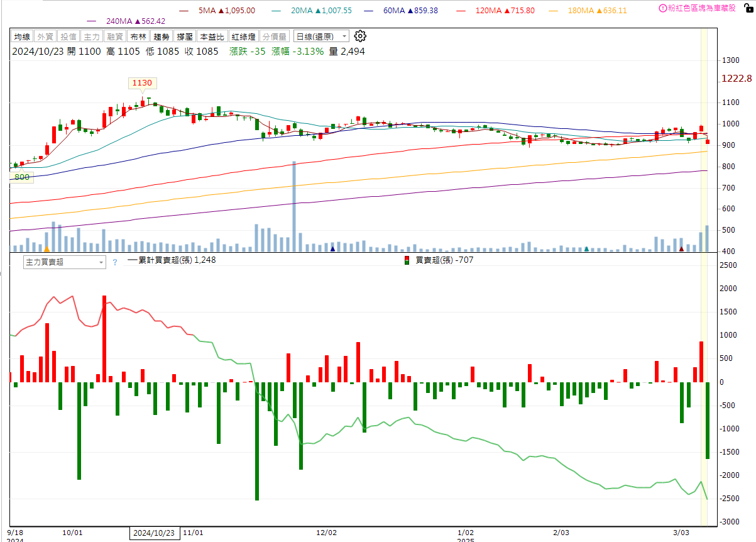Toggle the 紅綠燈 button

click(x=243, y=37)
